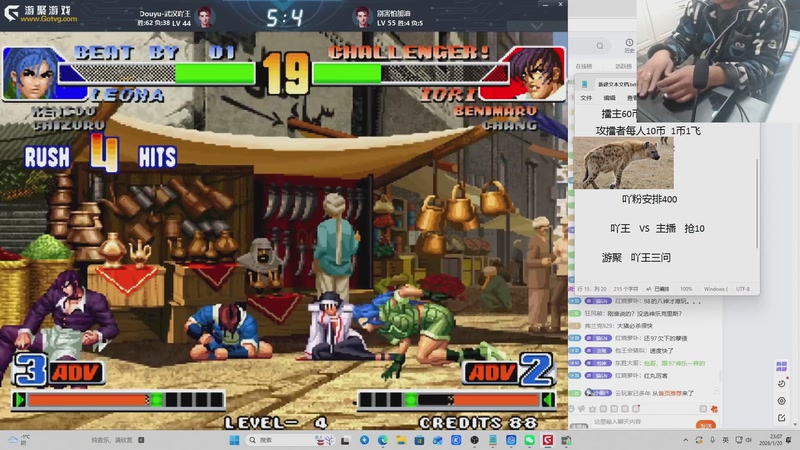Open the weather widget on the taskbar
Viewport: 800px width, 450px height.
pos(17,440)
